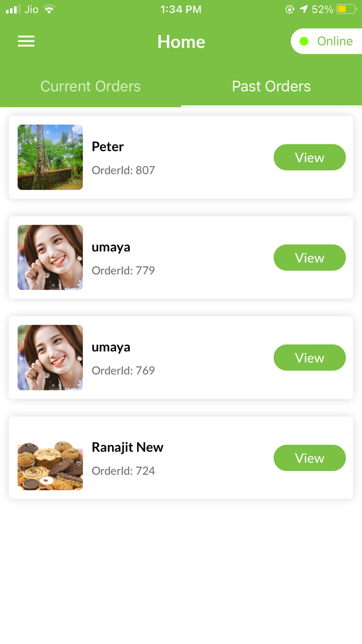Open the Past Orders tab
The image size is (362, 644).
[271, 86]
